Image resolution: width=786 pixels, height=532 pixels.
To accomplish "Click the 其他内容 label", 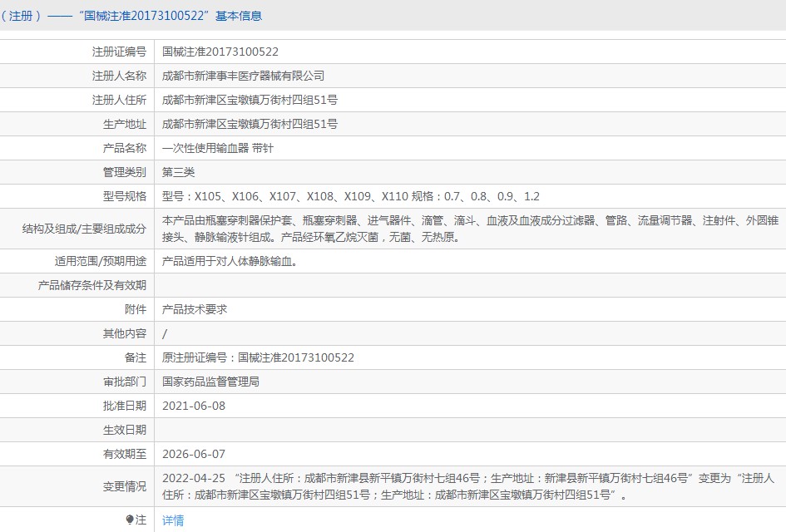I will pos(124,333).
